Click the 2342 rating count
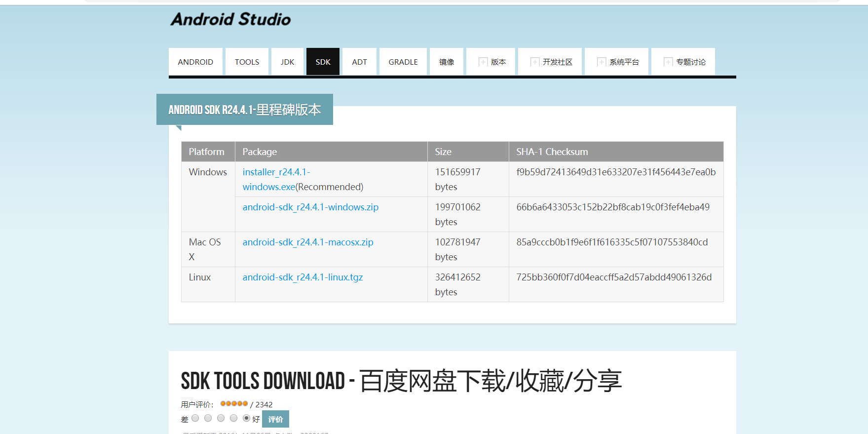This screenshot has height=434, width=868. tap(264, 404)
